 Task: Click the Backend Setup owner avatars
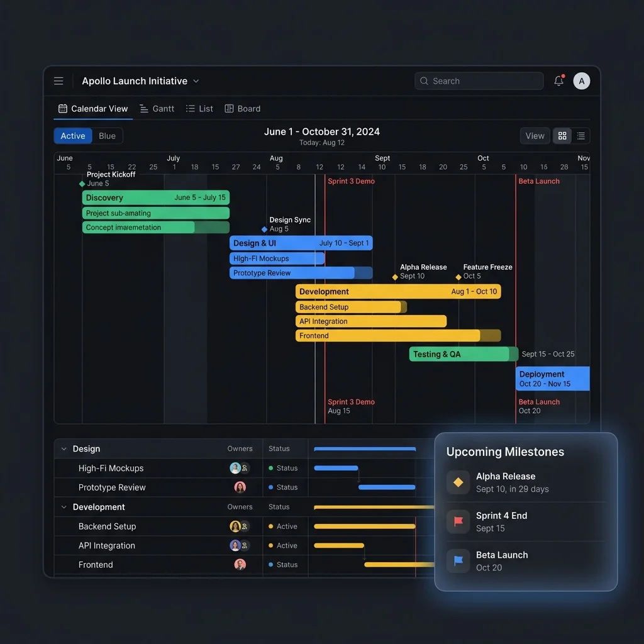[x=240, y=526]
